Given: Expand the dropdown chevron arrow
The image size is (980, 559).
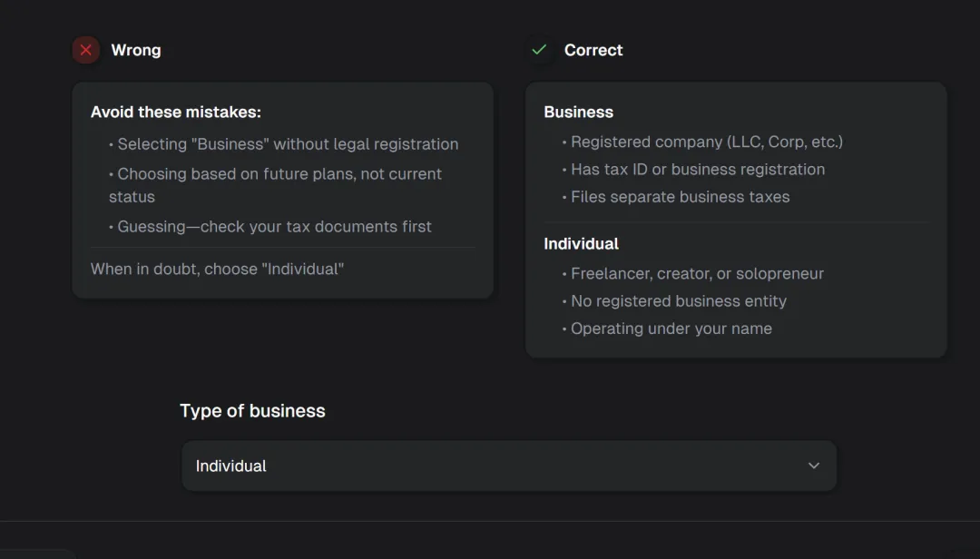Looking at the screenshot, I should click(813, 466).
